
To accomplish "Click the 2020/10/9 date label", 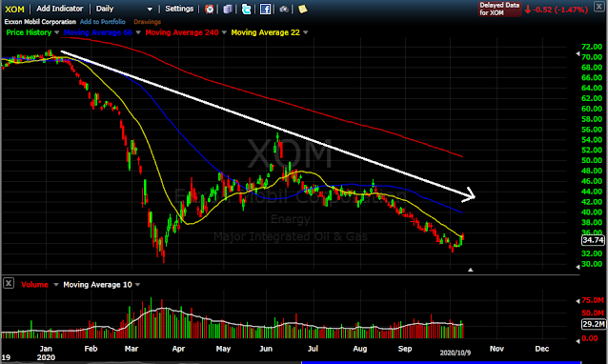I will pyautogui.click(x=456, y=353).
